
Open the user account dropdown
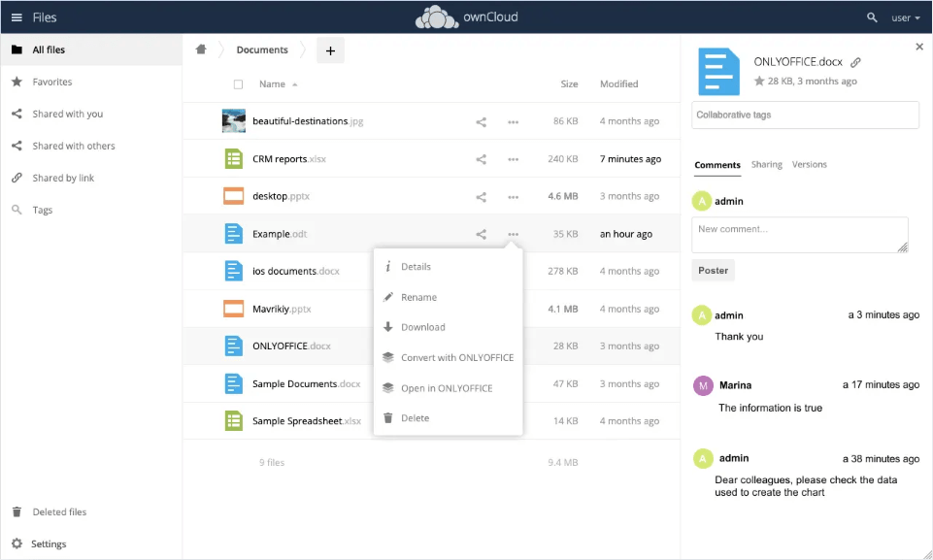coord(905,17)
